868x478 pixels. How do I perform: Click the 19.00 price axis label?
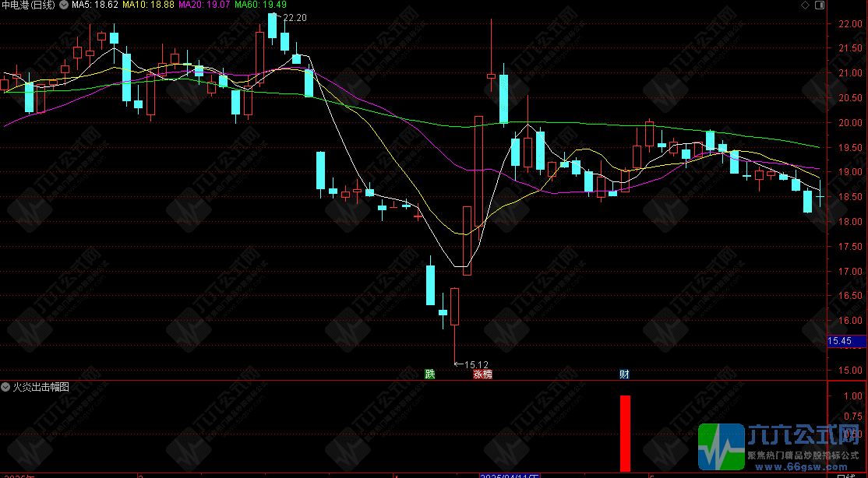pos(849,172)
